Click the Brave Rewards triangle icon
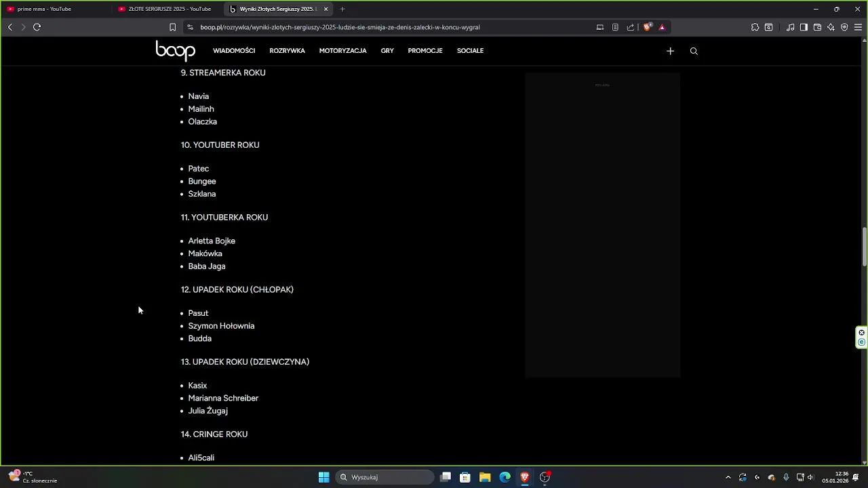The height and width of the screenshot is (488, 868). [662, 27]
